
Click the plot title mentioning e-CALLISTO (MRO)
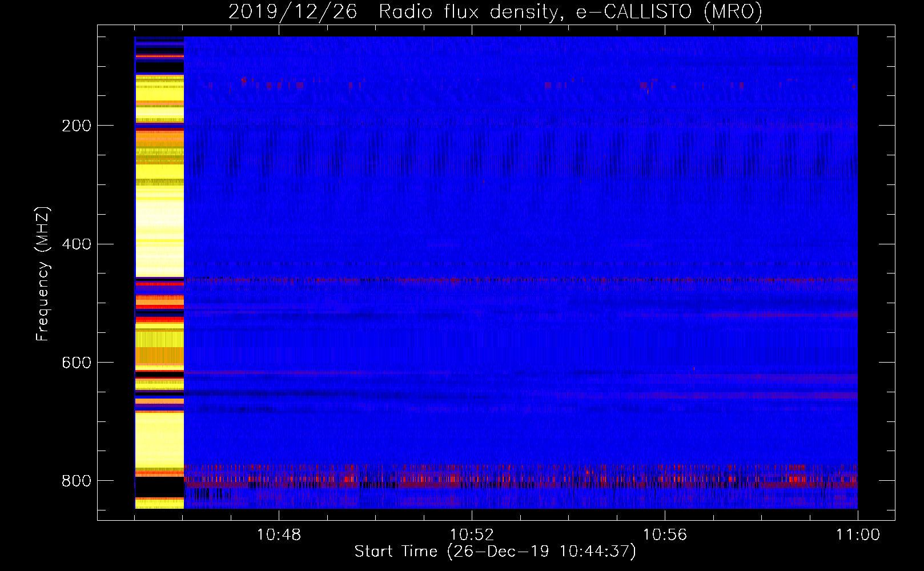495,11
